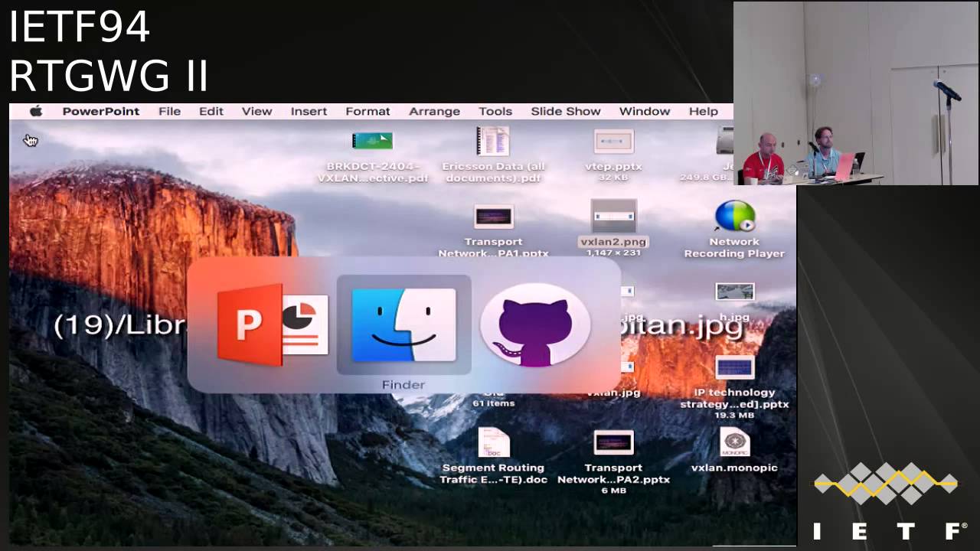Open the Window menu
The image size is (980, 551).
pos(645,111)
